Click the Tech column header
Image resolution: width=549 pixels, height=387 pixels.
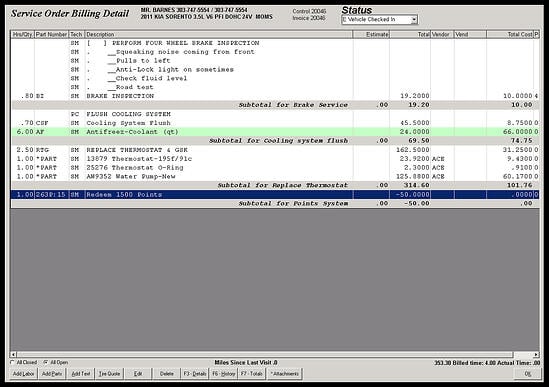coord(76,34)
